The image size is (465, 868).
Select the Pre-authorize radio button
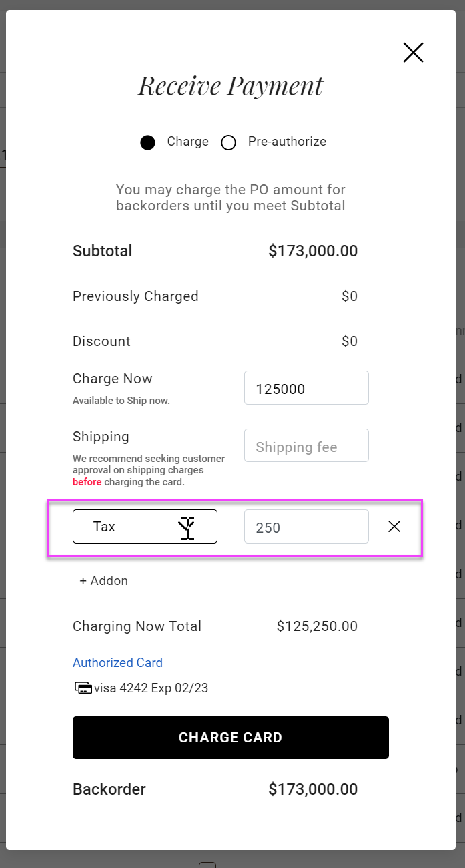click(x=229, y=142)
